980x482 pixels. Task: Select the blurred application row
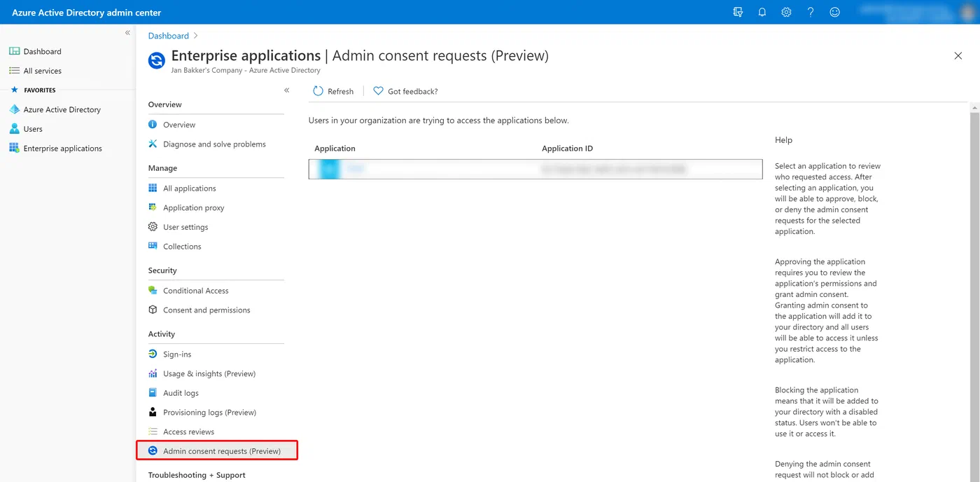535,169
